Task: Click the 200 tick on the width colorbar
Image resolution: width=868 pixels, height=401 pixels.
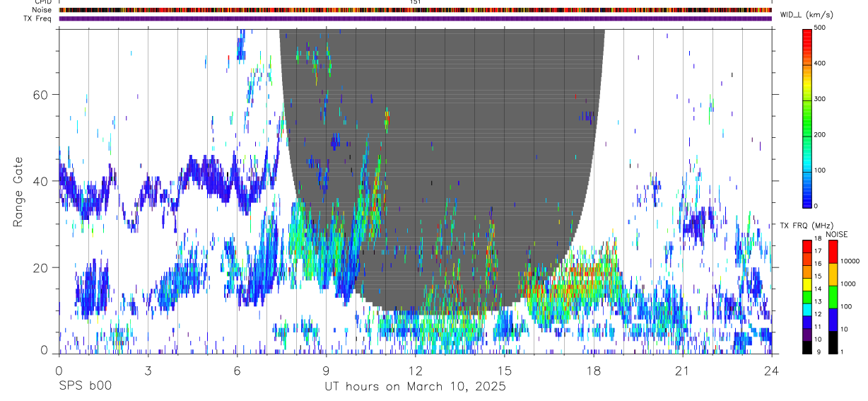Action: [821, 134]
